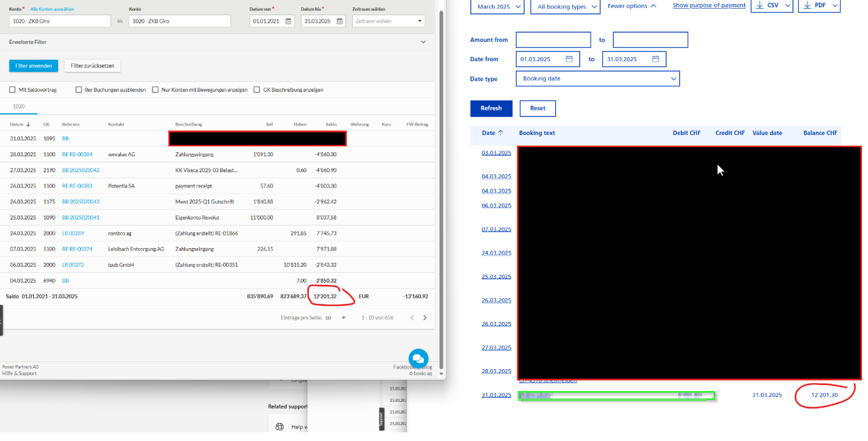Open 06.03.2025 booking date link
Viewport: 868px width, 441px height.
pyautogui.click(x=496, y=206)
